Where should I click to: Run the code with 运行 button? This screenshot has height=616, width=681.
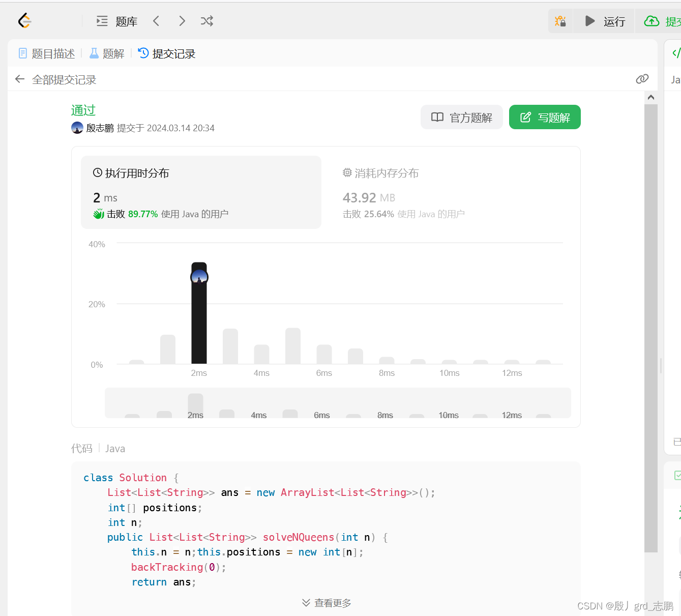pyautogui.click(x=604, y=21)
